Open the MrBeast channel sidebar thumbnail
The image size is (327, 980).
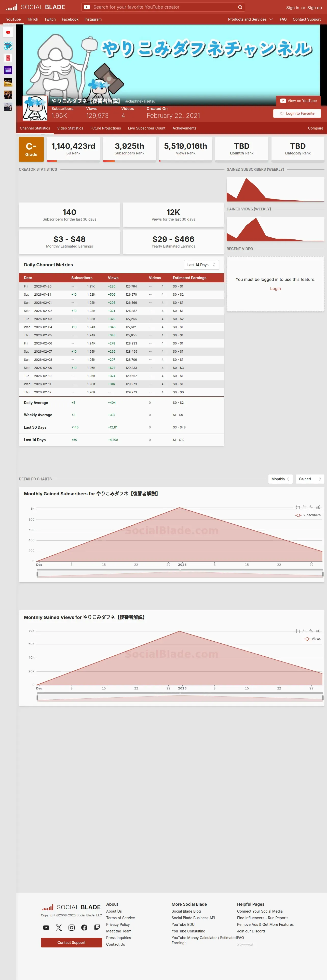pos(8,46)
